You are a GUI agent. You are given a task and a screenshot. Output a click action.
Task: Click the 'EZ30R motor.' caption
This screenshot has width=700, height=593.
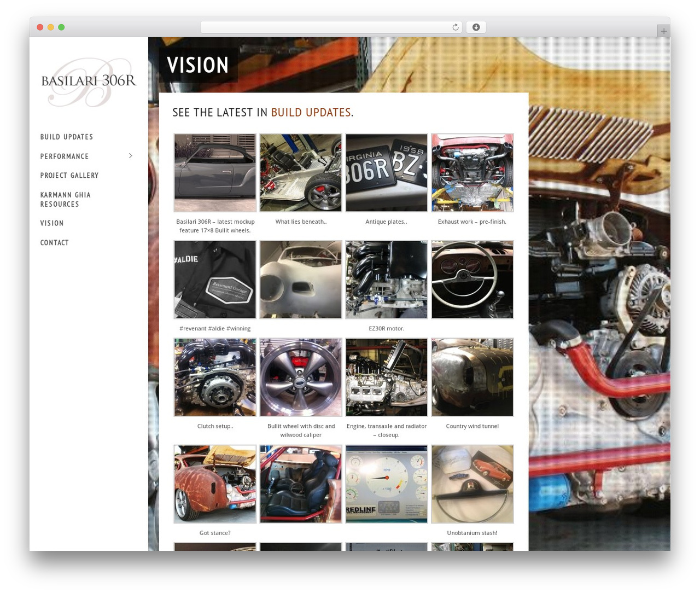coord(387,329)
